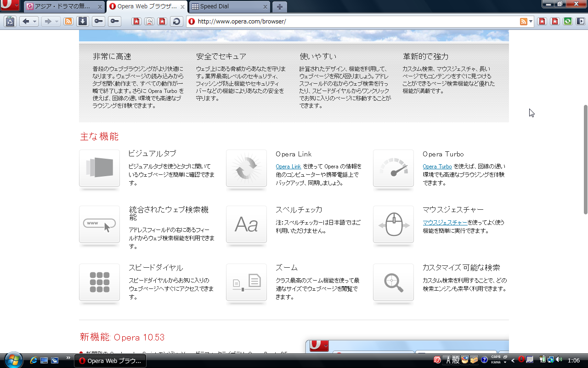Click the green sync arrows toolbar icon
Image resolution: width=588 pixels, height=368 pixels.
tap(568, 21)
